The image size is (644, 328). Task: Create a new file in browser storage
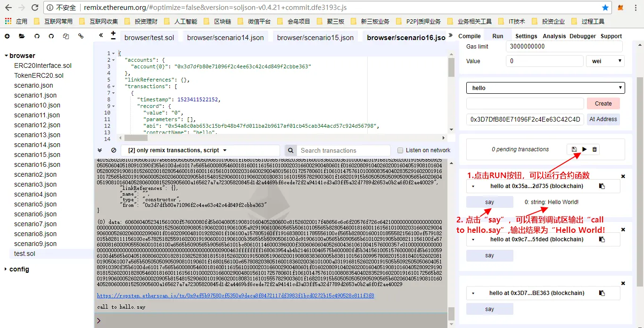7,36
